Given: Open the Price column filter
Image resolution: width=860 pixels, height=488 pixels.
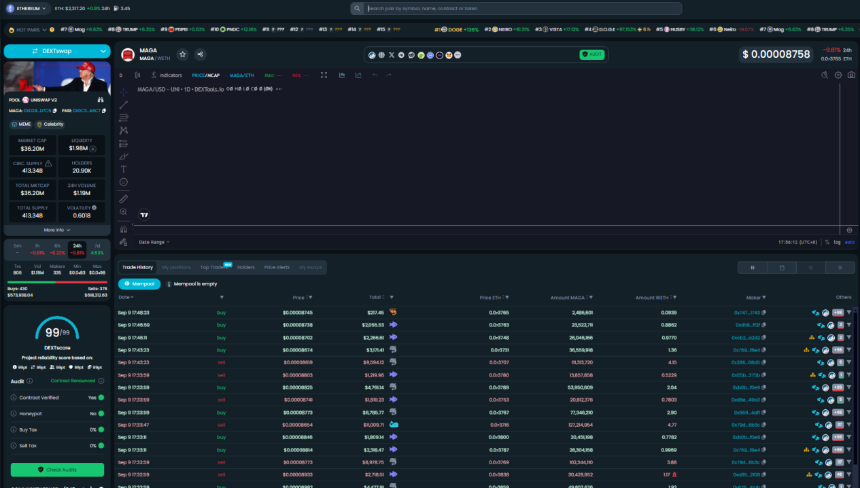Looking at the screenshot, I should (310, 297).
